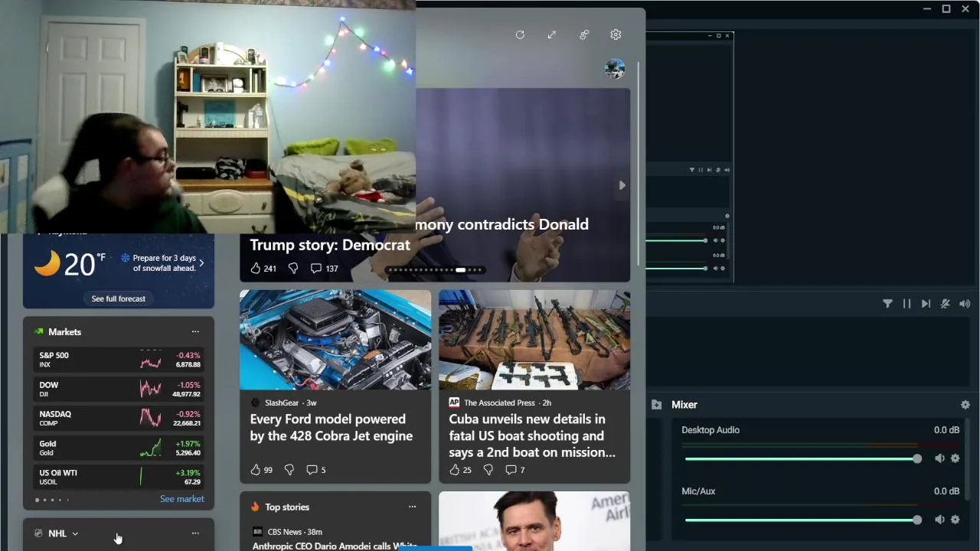Viewport: 980px width, 551px height.
Task: Open comments on the Ford article
Action: [x=315, y=470]
